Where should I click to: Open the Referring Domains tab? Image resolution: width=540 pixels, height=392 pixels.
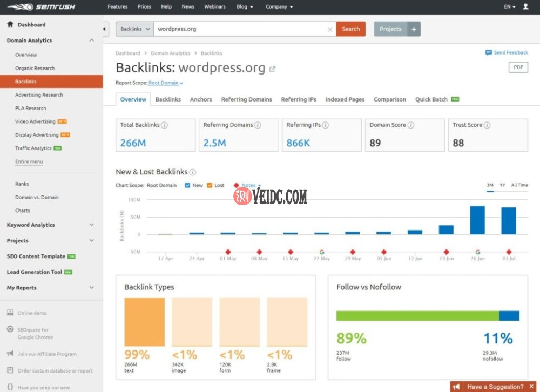pyautogui.click(x=246, y=99)
